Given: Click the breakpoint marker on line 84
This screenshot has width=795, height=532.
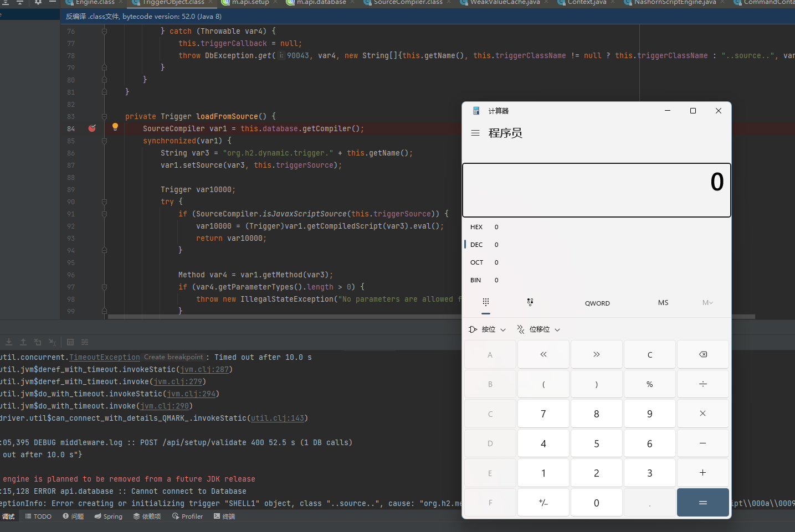Looking at the screenshot, I should (92, 128).
